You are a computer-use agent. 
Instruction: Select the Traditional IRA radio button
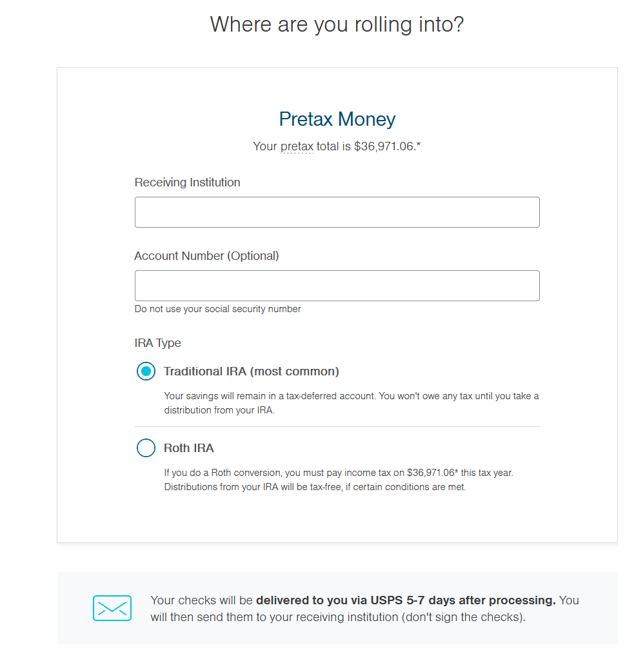[x=146, y=371]
